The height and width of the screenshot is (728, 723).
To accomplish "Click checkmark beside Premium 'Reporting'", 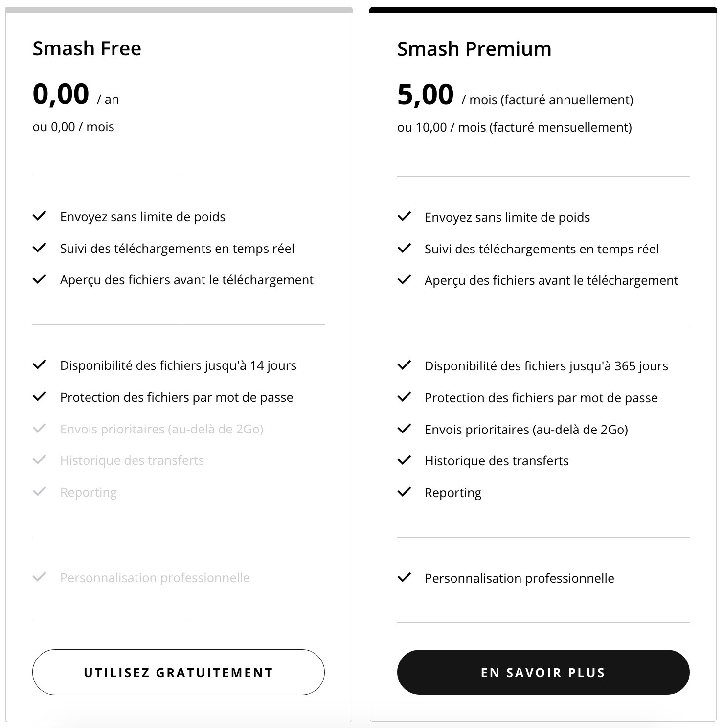I will [404, 492].
